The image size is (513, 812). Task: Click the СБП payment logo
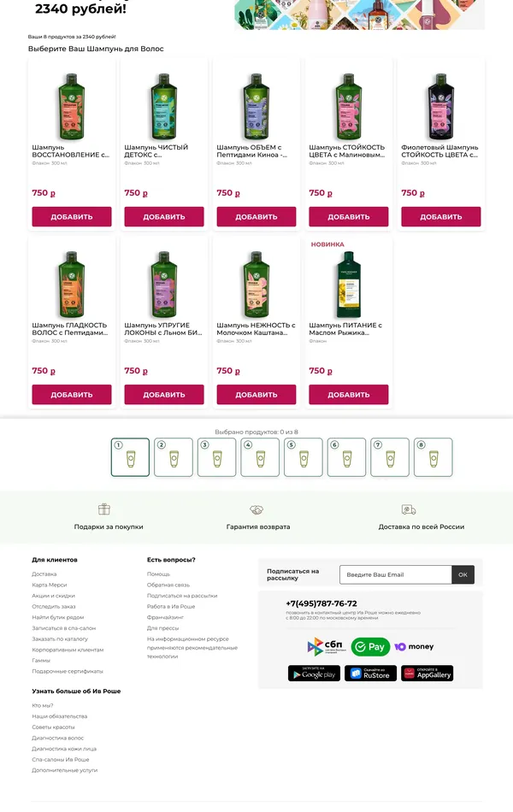[327, 646]
